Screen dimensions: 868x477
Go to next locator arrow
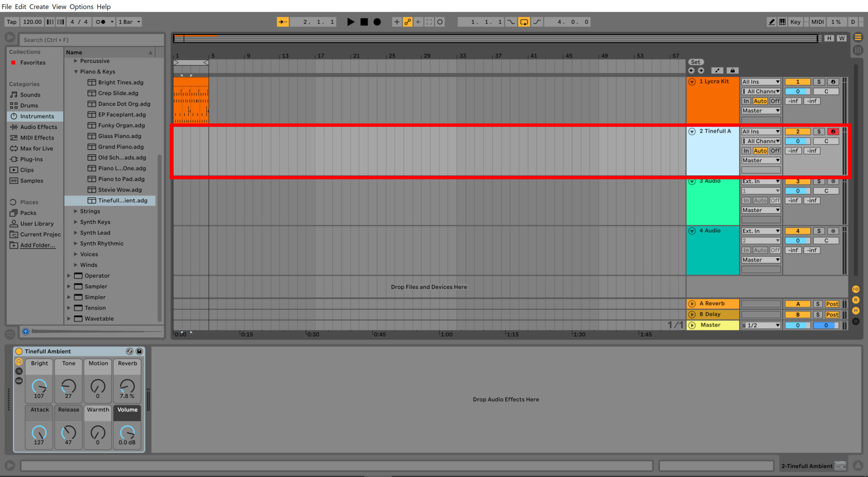pyautogui.click(x=701, y=70)
